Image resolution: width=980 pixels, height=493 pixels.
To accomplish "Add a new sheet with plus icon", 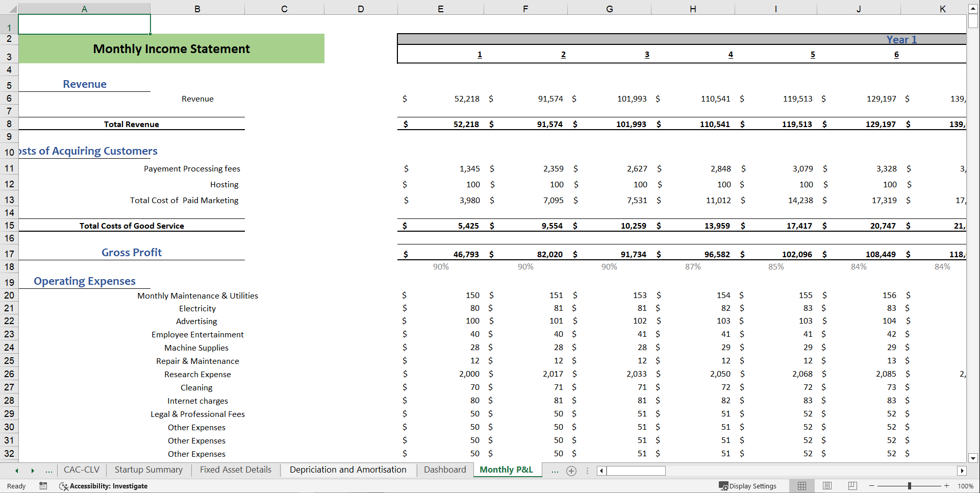I will pos(571,471).
